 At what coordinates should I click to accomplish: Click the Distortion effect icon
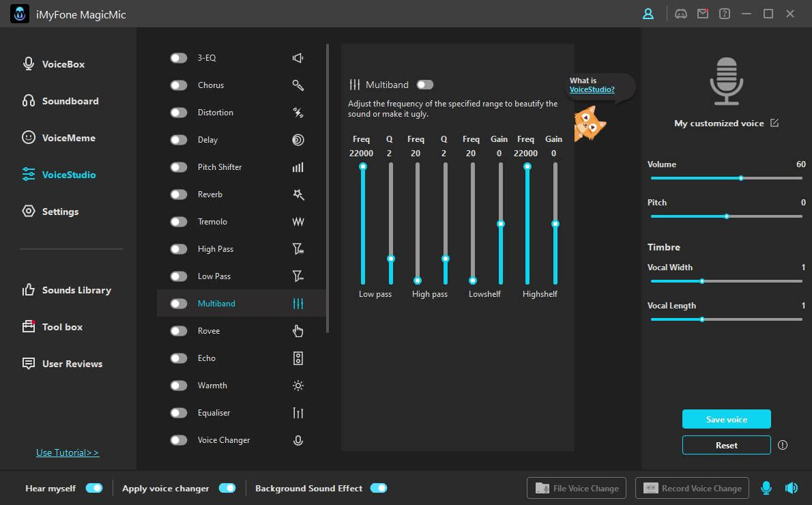click(298, 113)
